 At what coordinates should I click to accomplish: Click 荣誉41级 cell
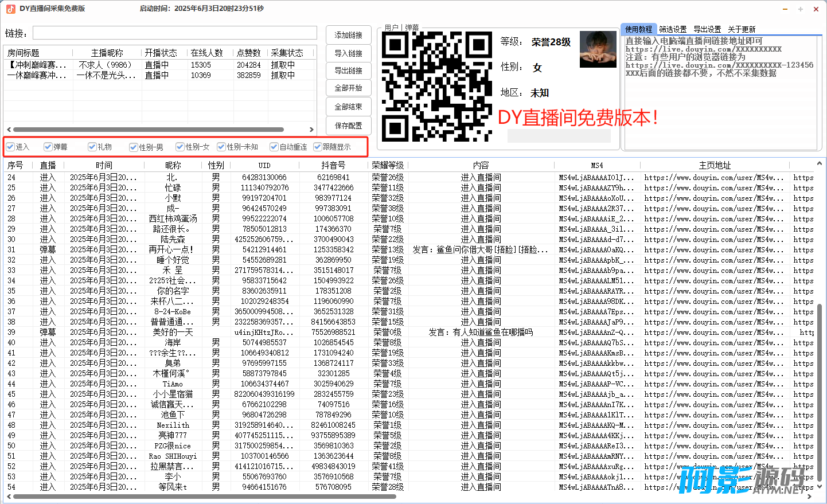click(388, 466)
